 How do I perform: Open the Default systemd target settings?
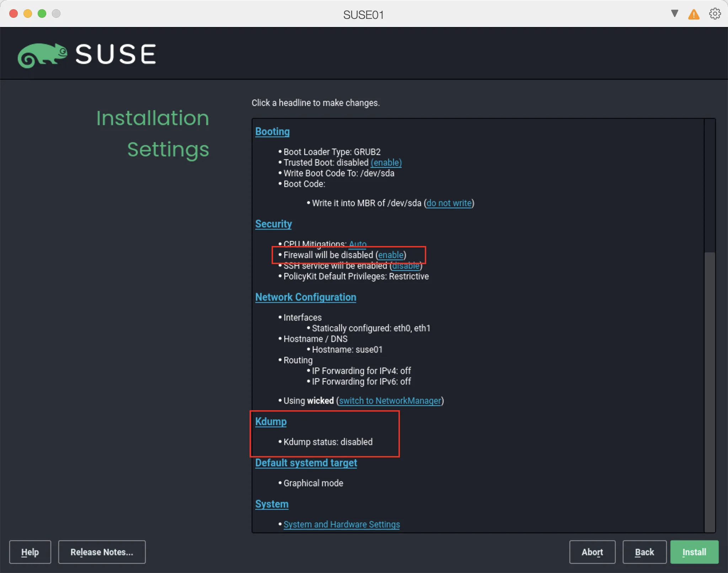coord(306,462)
